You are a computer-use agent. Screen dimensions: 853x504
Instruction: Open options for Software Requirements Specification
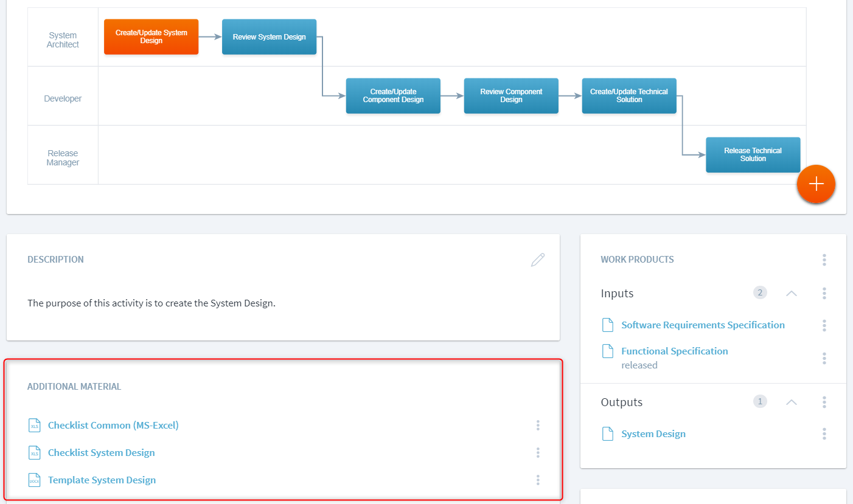(824, 325)
